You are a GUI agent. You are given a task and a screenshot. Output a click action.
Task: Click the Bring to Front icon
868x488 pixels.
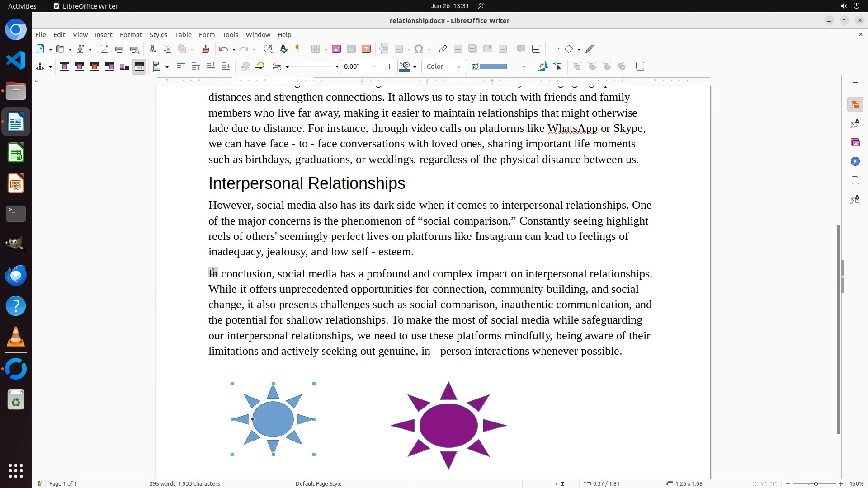[x=181, y=66]
